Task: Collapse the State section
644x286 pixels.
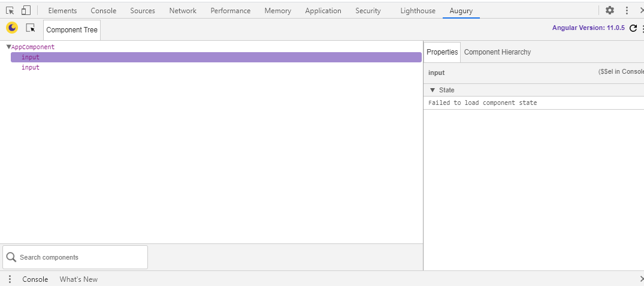Action: click(433, 90)
